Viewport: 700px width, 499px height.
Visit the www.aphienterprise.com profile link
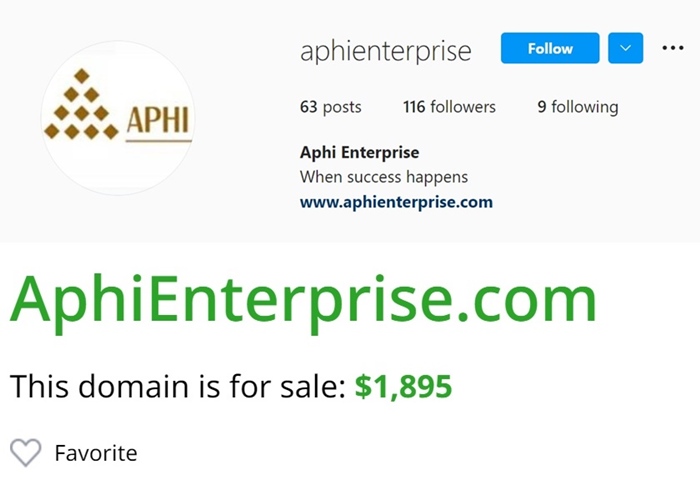(x=396, y=202)
